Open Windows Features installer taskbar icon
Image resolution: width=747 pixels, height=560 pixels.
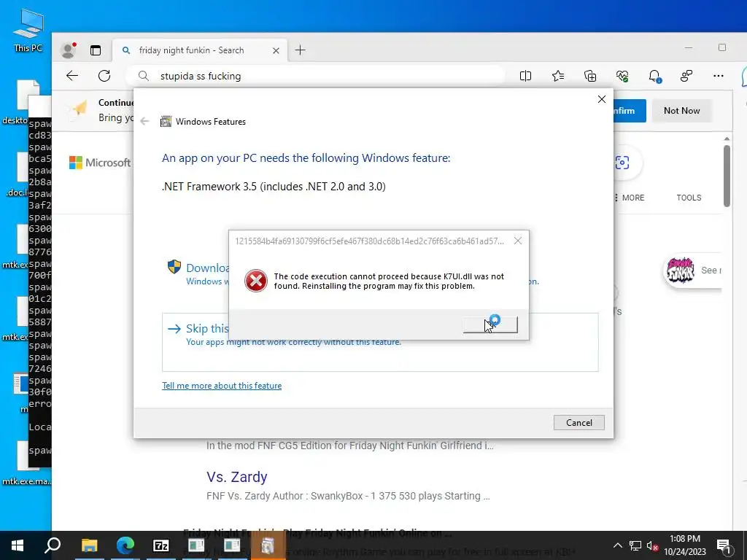point(268,545)
